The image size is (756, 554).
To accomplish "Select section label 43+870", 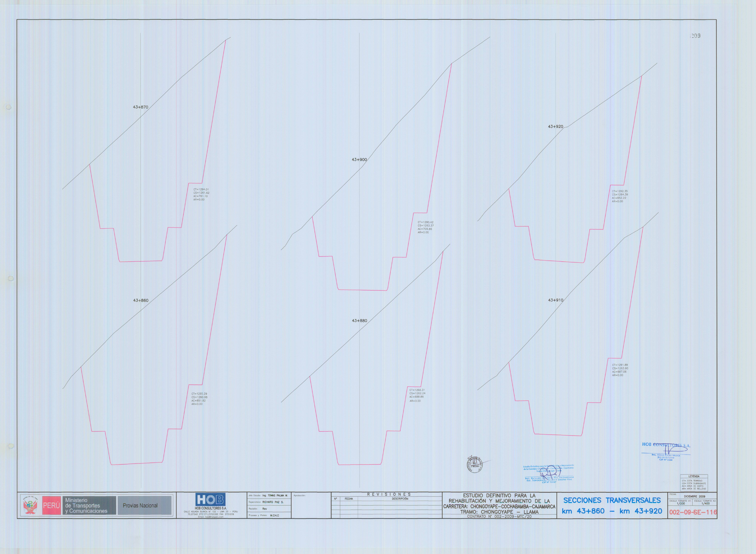I will [141, 107].
